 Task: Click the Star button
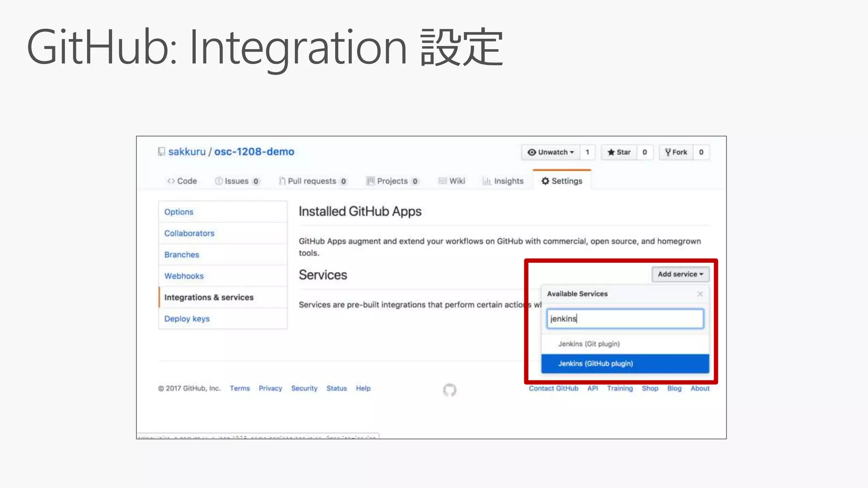tap(619, 152)
